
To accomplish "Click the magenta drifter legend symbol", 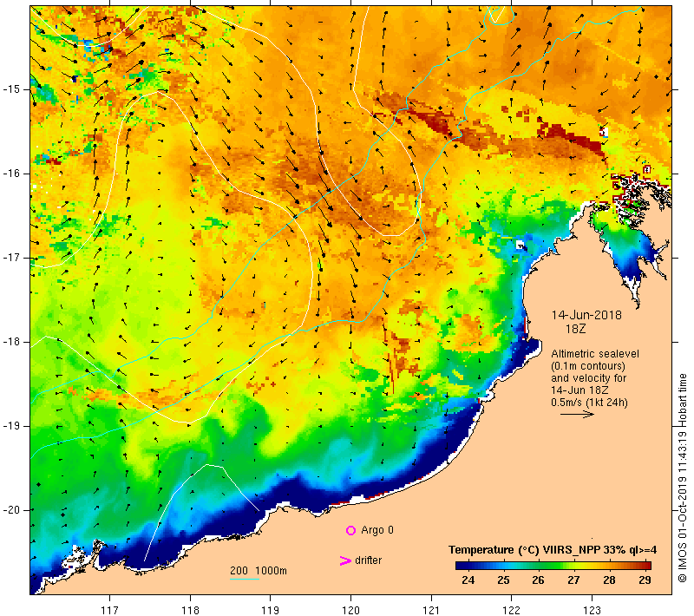I will click(x=345, y=560).
